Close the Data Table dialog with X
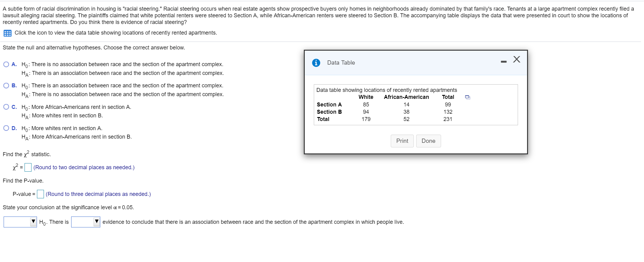This screenshot has width=644, height=262. click(517, 59)
